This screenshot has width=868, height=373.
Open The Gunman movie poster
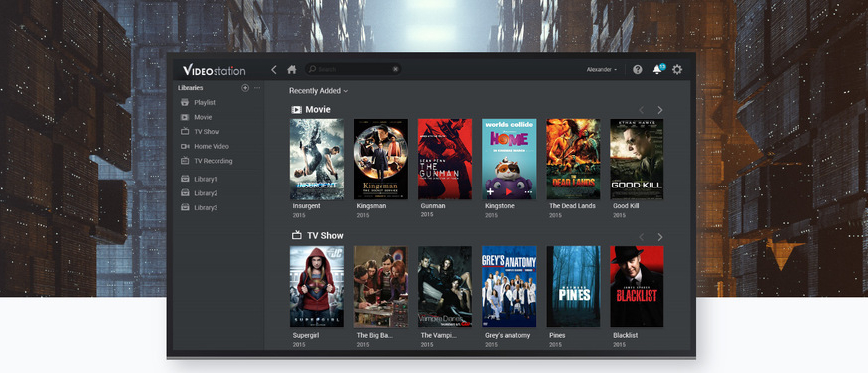[x=445, y=159]
